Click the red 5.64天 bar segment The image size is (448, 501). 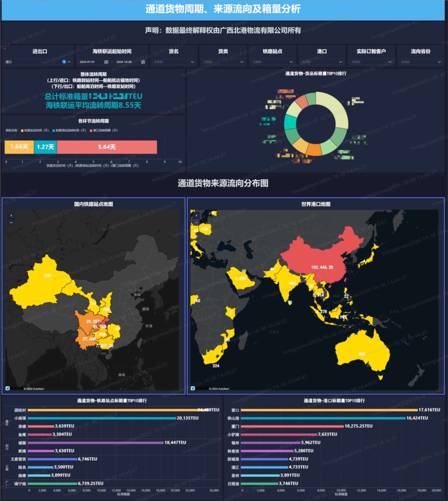107,147
